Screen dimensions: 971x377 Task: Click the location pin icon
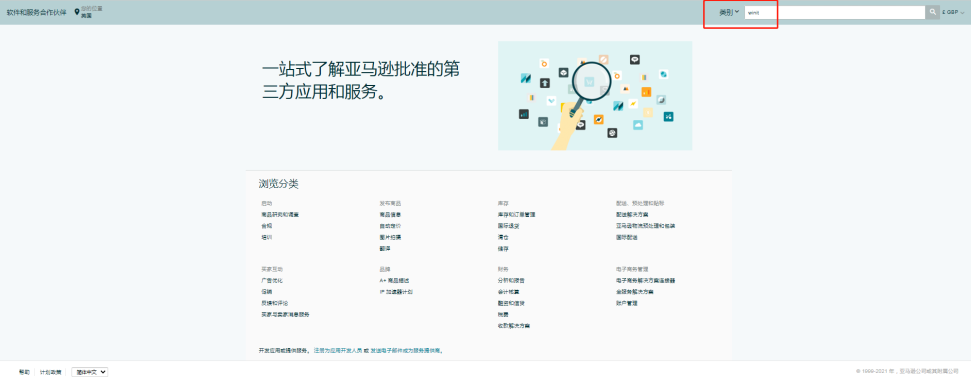(77, 12)
